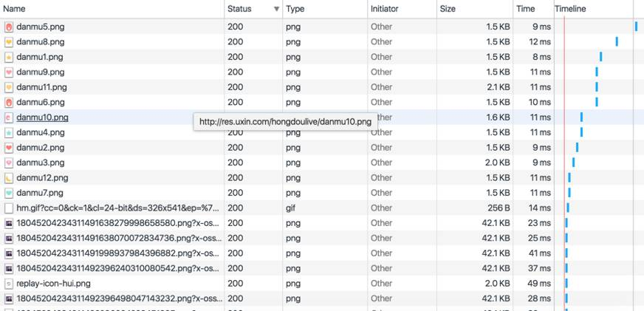
Task: Click the danmu2.png red heart icon
Action: [x=9, y=148]
